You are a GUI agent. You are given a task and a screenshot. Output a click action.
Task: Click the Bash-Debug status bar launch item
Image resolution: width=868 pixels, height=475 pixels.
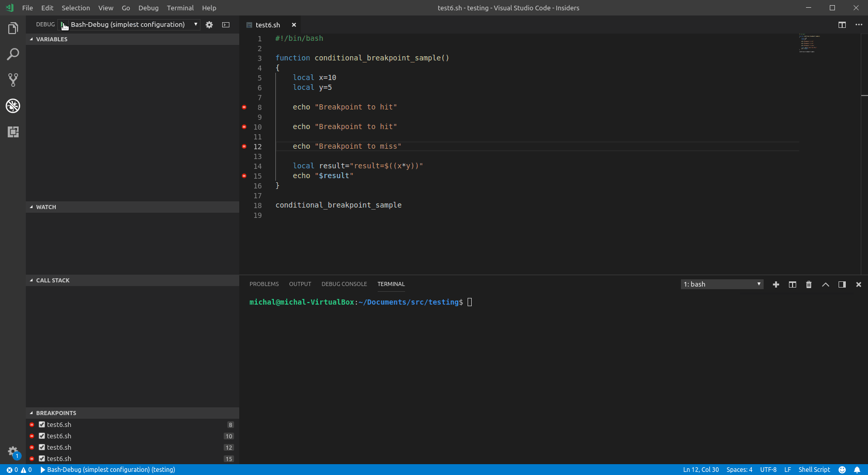(x=108, y=470)
